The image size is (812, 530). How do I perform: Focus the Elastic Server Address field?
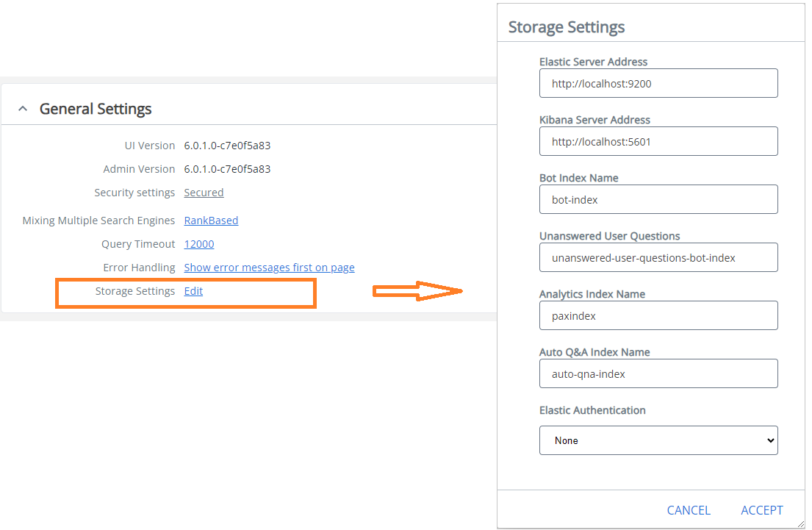pos(658,83)
